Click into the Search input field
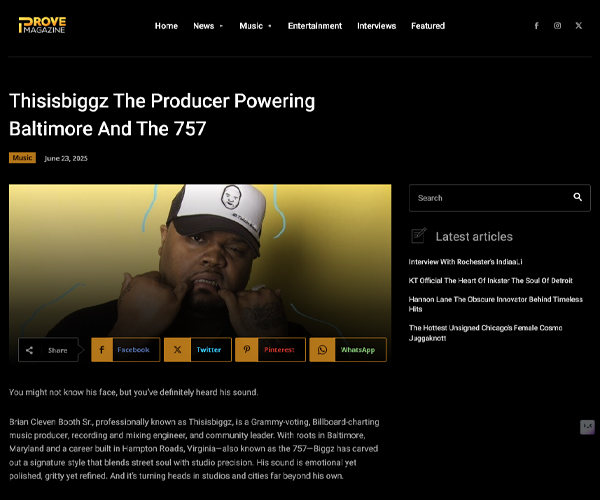The height and width of the screenshot is (500, 600). tap(490, 198)
